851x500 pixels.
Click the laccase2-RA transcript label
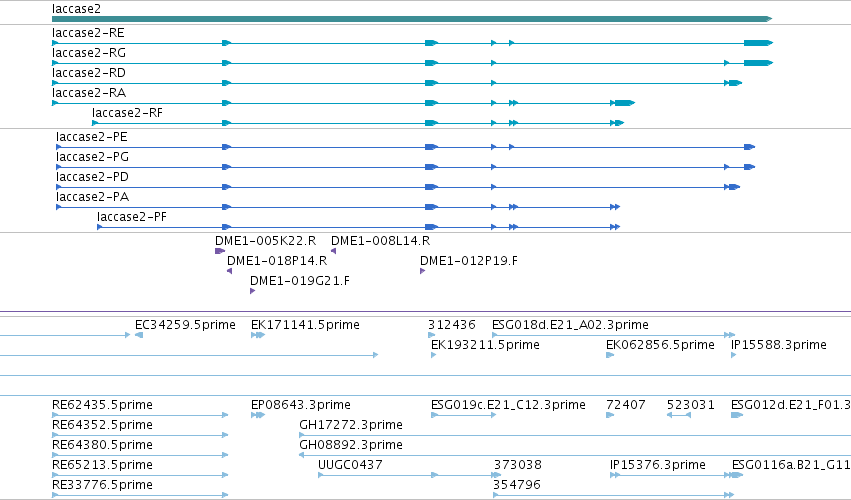pos(89,93)
